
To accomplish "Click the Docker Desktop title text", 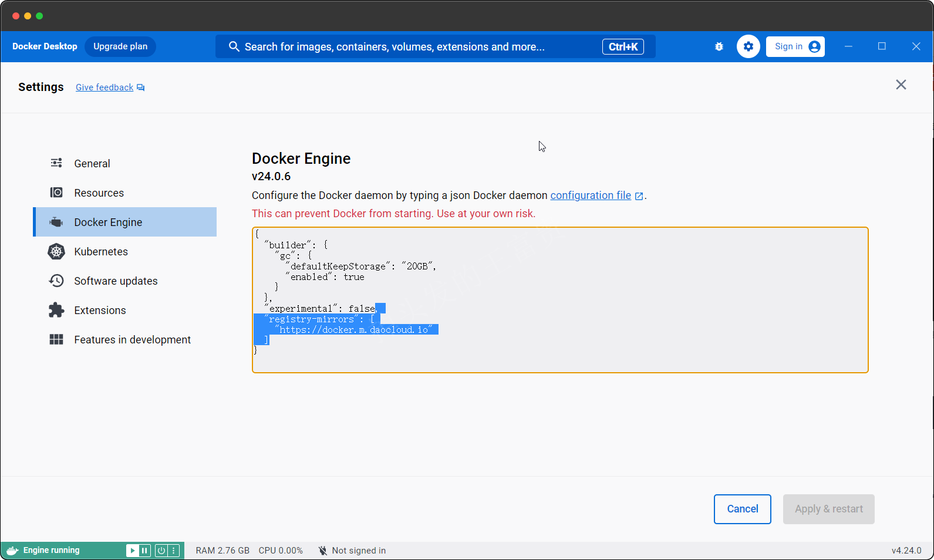I will click(x=45, y=46).
